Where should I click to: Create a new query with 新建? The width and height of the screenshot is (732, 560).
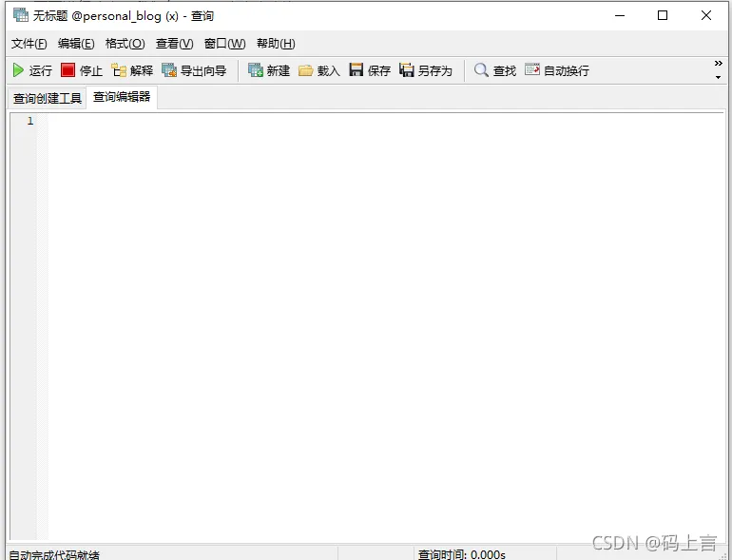click(269, 70)
